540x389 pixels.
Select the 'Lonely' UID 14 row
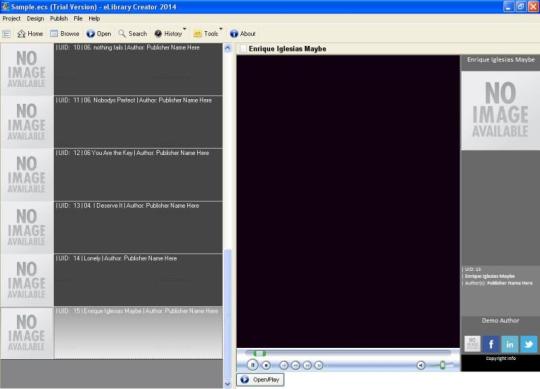[138, 280]
